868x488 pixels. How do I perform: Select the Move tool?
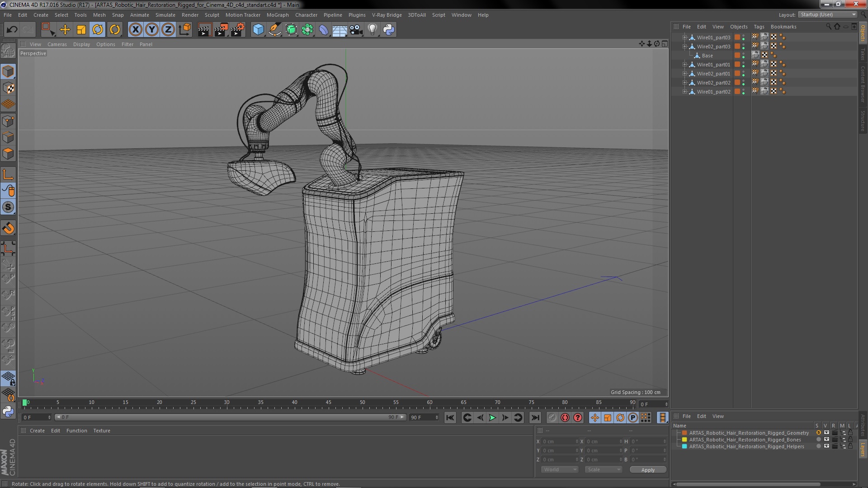click(65, 30)
